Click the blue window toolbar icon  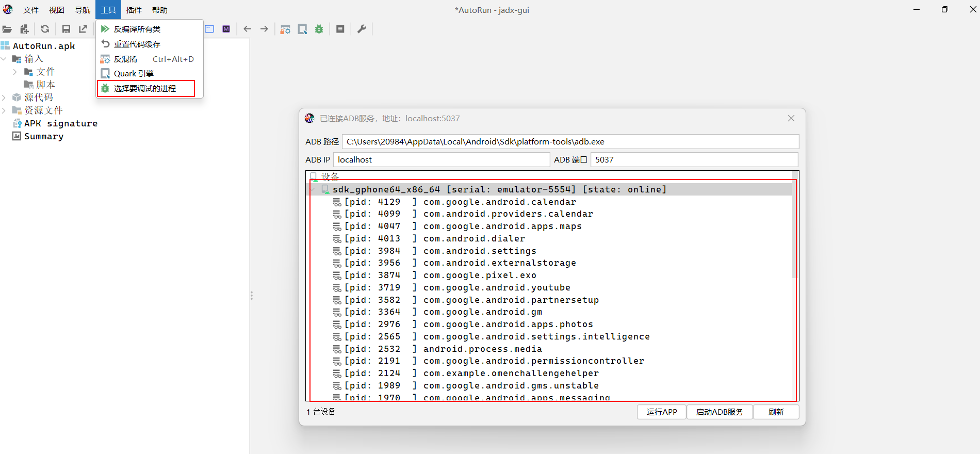click(209, 29)
